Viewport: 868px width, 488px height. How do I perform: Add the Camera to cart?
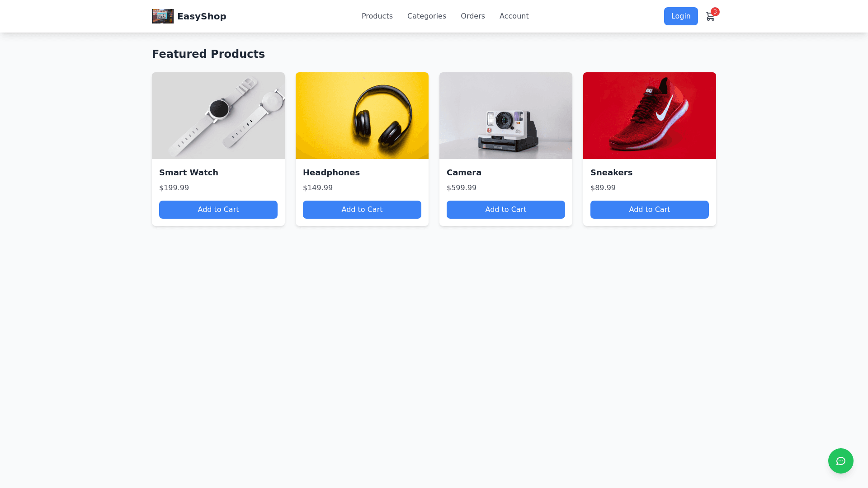(506, 210)
